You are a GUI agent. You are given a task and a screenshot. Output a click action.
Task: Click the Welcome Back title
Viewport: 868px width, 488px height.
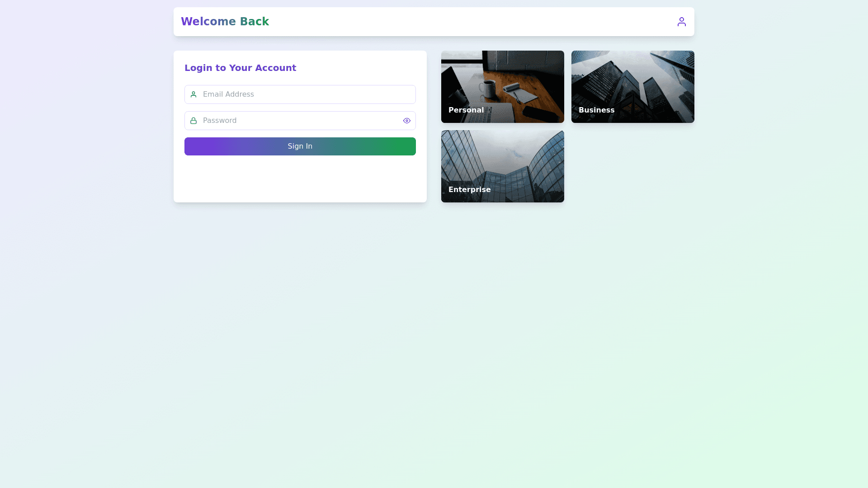pos(225,22)
